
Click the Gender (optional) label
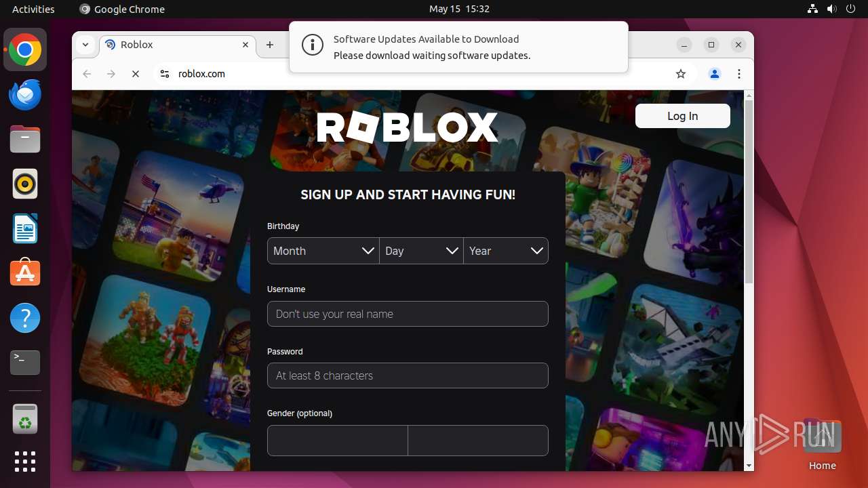(300, 413)
